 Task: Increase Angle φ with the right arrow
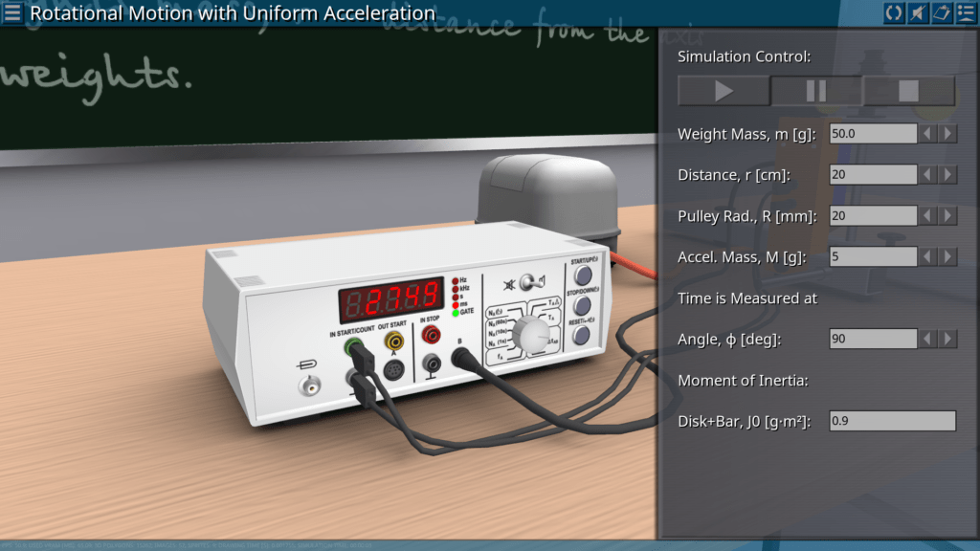(x=947, y=339)
